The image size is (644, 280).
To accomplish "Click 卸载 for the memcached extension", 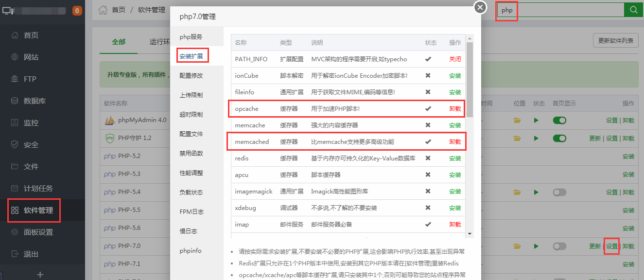I will point(455,142).
